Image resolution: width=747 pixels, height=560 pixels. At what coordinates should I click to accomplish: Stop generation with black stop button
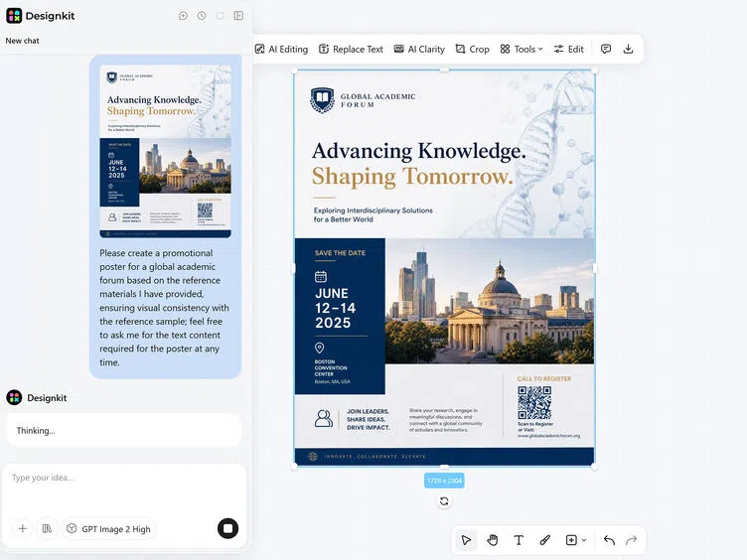(x=227, y=528)
